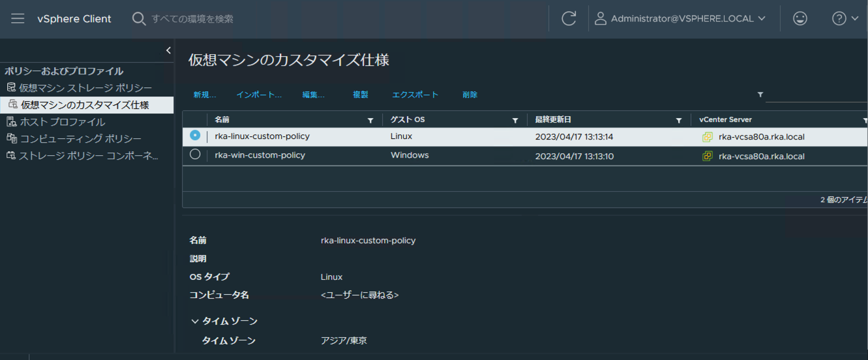Click 複製 button
The image size is (868, 360).
click(361, 95)
